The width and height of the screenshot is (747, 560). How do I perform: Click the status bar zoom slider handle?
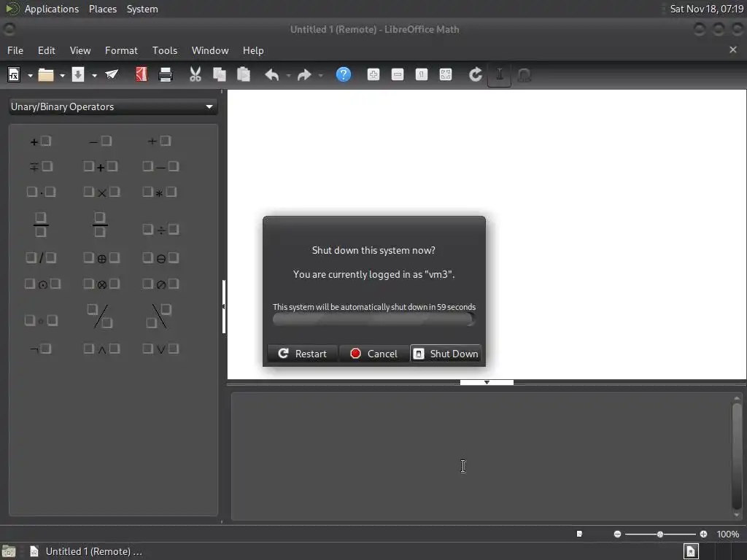[x=659, y=534]
